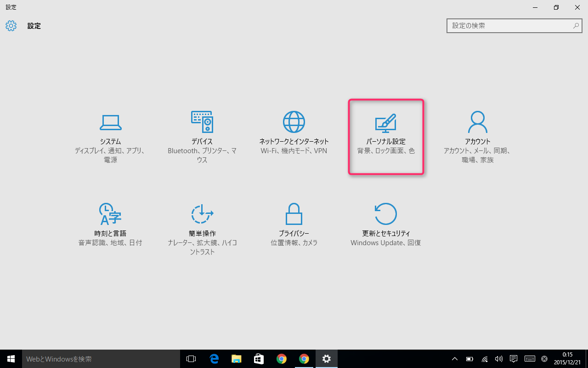Click the Windows Update、回復 description

click(386, 243)
